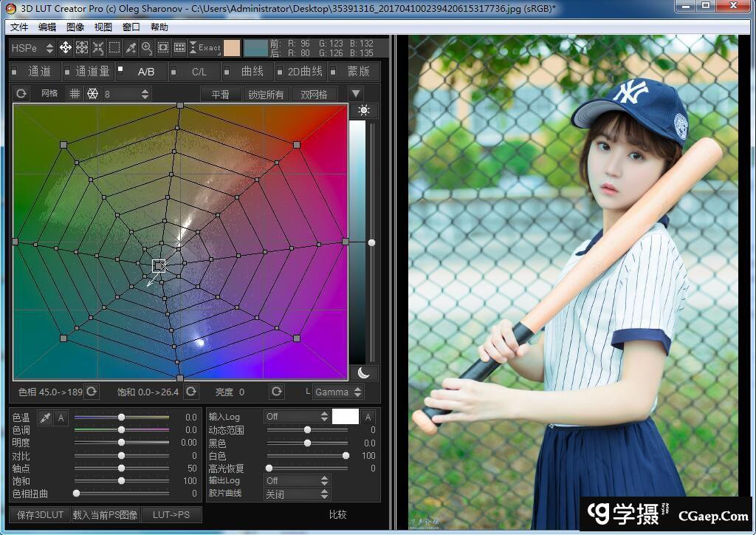The height and width of the screenshot is (535, 756).
Task: Select the move/pan tool in toolbar
Action: click(x=66, y=48)
